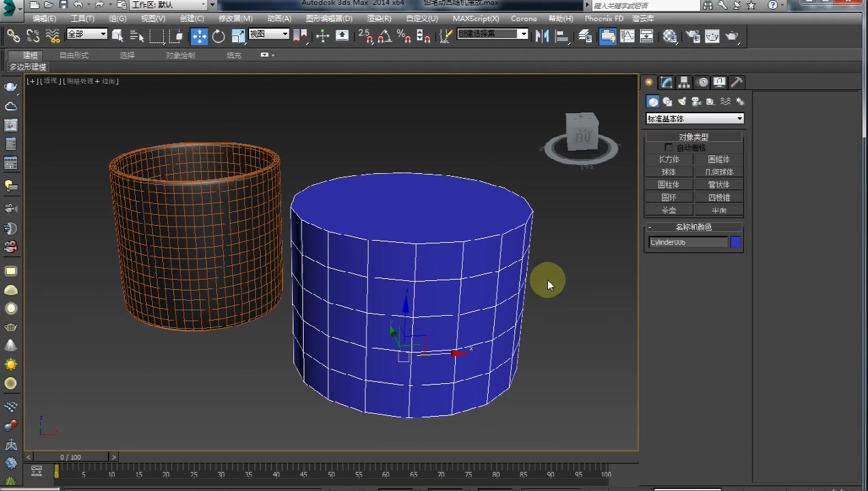
Task: Toggle the angle snap button
Action: tap(384, 36)
